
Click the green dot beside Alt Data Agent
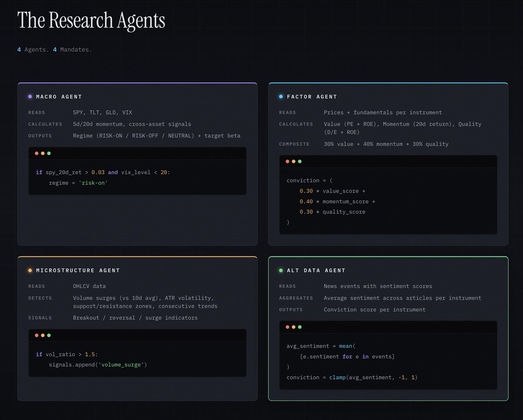[x=281, y=271]
